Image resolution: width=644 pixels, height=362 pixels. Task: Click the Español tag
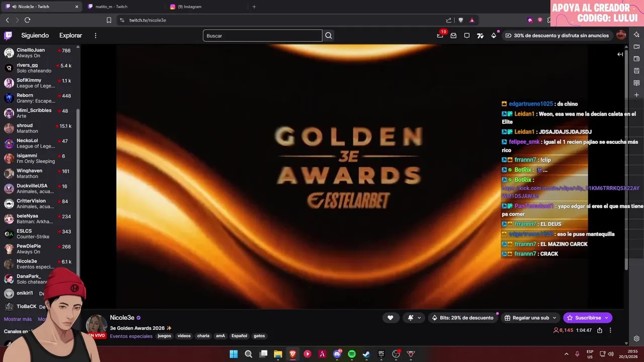(x=239, y=336)
